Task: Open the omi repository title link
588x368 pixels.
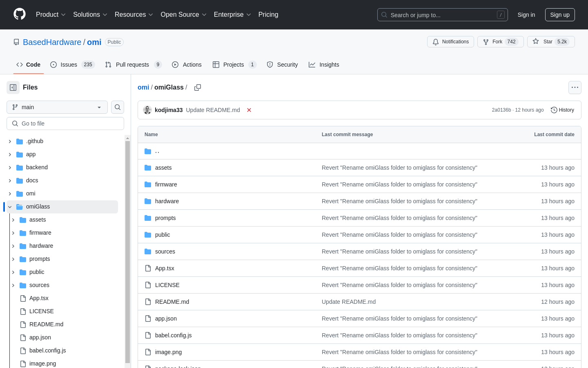Action: click(x=94, y=42)
